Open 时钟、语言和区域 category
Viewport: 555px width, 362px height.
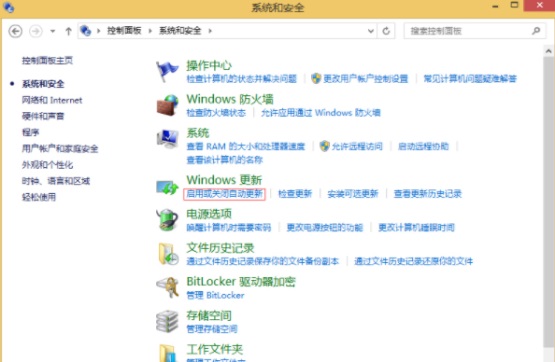pyautogui.click(x=56, y=181)
